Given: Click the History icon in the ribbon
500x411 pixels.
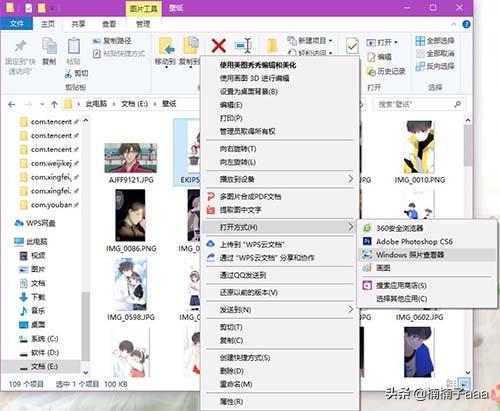Looking at the screenshot, I should pyautogui.click(x=371, y=71).
